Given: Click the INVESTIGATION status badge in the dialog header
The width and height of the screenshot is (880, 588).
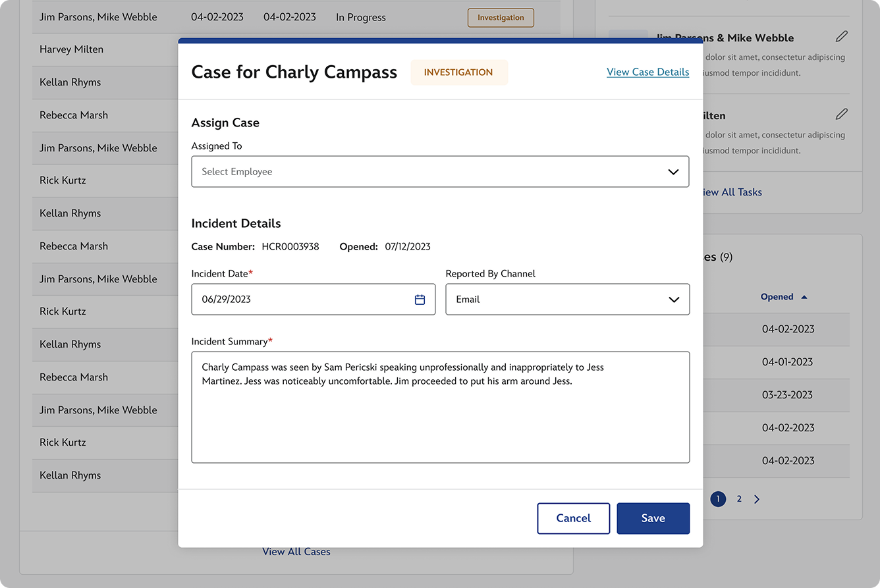Looking at the screenshot, I should pyautogui.click(x=458, y=72).
